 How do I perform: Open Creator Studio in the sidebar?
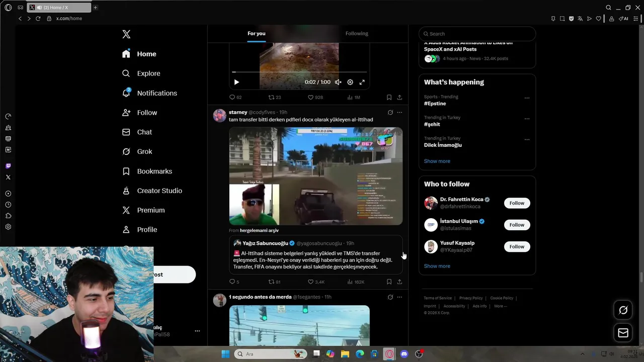152,191
